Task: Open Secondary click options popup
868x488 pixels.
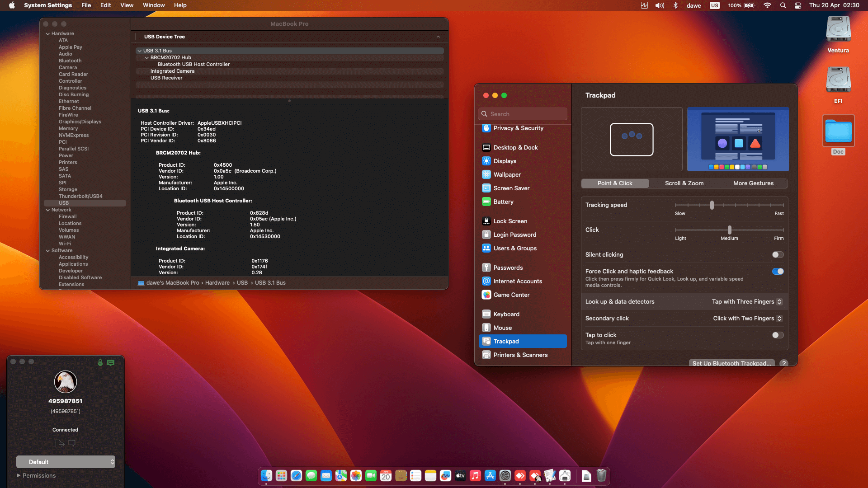Action: coord(748,319)
